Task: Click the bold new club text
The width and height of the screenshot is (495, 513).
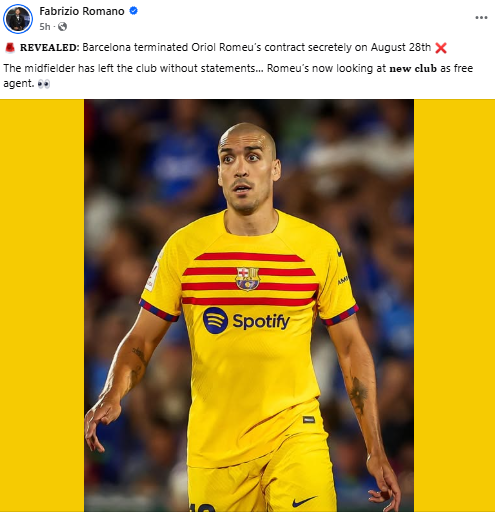Action: [x=413, y=68]
